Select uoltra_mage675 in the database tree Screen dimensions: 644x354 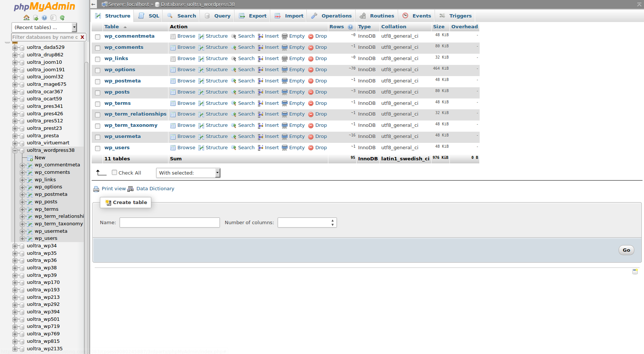pyautogui.click(x=46, y=84)
